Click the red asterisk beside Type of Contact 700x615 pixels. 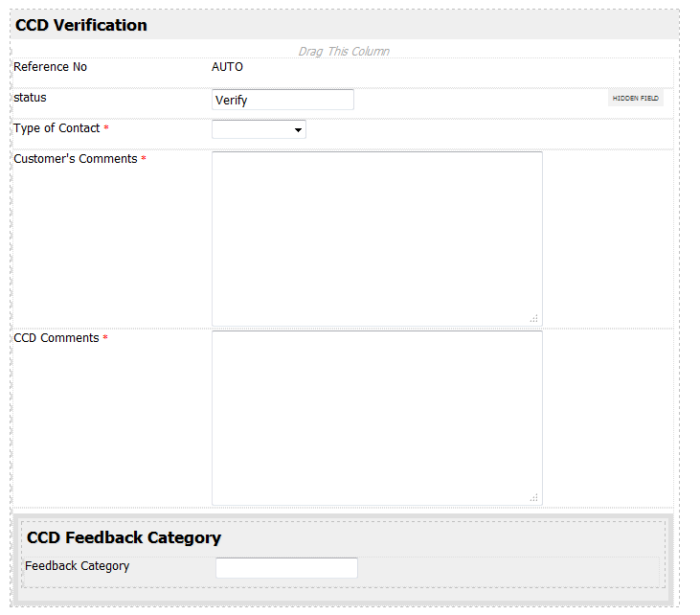click(x=106, y=129)
